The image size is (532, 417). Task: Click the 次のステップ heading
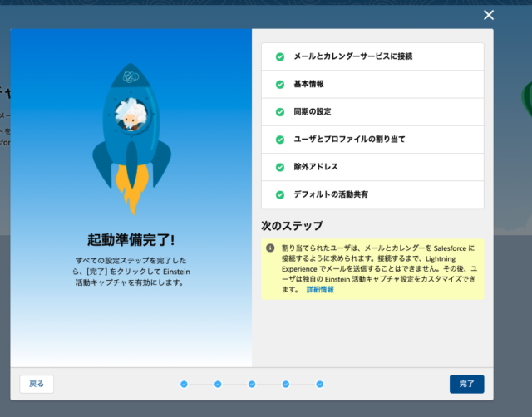pyautogui.click(x=292, y=226)
